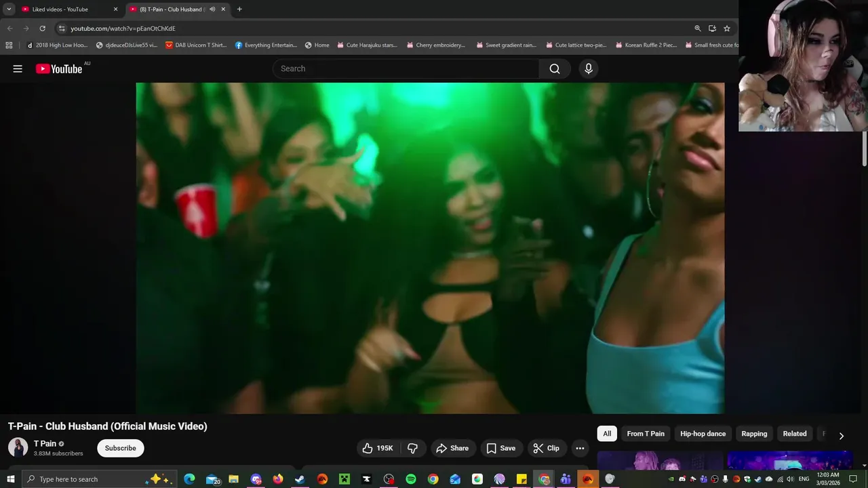Open the system volume speaker icon
868x488 pixels.
point(790,479)
